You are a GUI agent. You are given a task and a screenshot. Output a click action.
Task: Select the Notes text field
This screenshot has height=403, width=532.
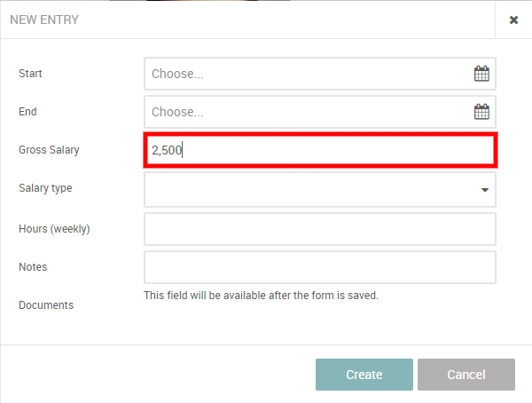(319, 266)
